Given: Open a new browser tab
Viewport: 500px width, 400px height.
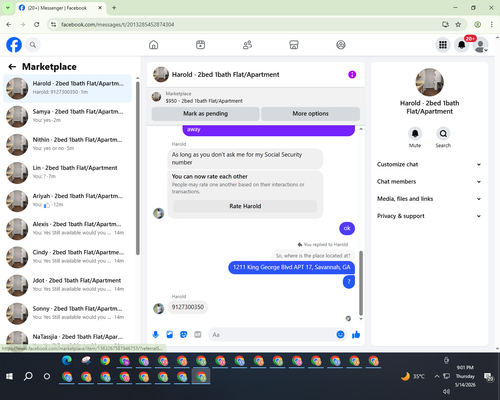Looking at the screenshot, I should click(114, 8).
